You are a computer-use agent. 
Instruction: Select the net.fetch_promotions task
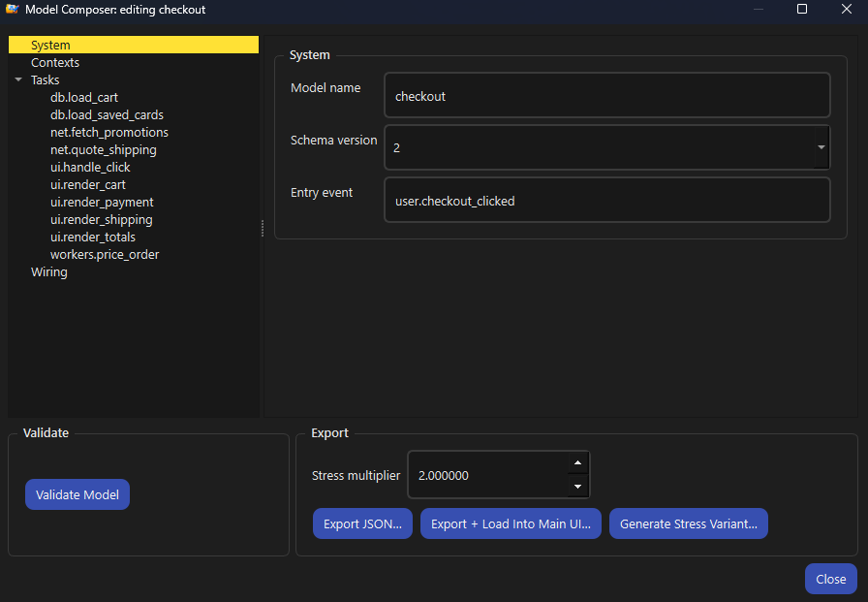tap(109, 133)
